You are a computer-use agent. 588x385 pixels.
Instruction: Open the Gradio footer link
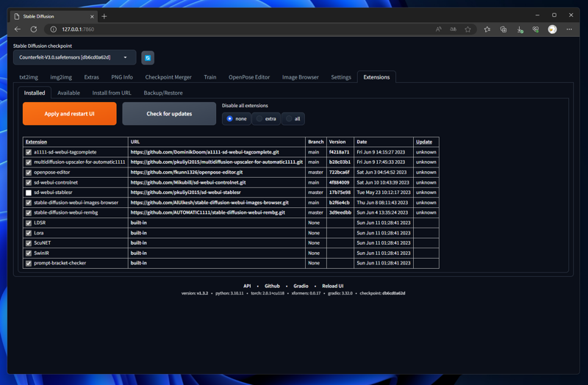(301, 286)
